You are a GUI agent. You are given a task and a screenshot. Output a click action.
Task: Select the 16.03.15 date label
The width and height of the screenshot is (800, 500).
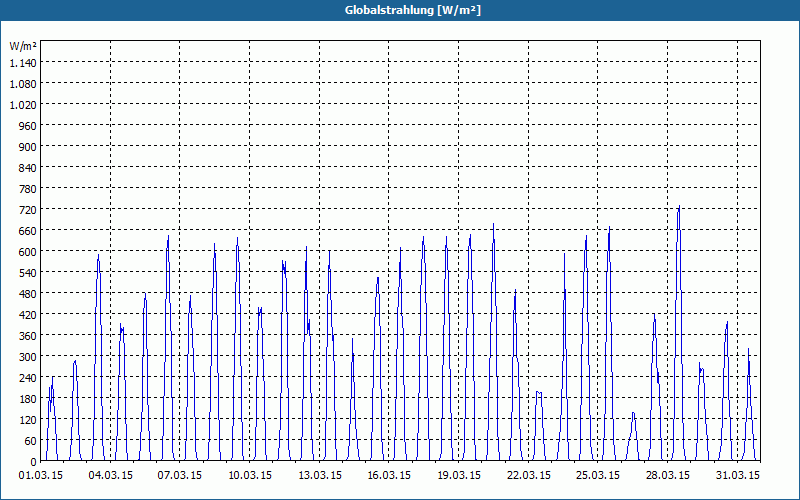(389, 476)
